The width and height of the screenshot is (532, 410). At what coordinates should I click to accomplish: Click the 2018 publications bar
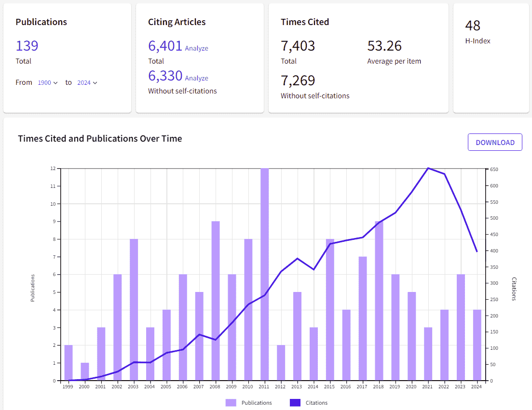[x=379, y=301]
